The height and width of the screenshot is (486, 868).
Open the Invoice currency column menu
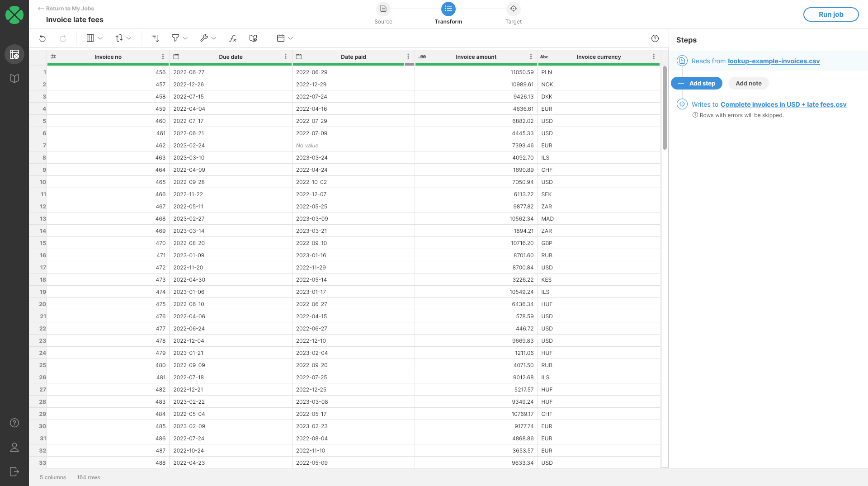[x=654, y=57]
